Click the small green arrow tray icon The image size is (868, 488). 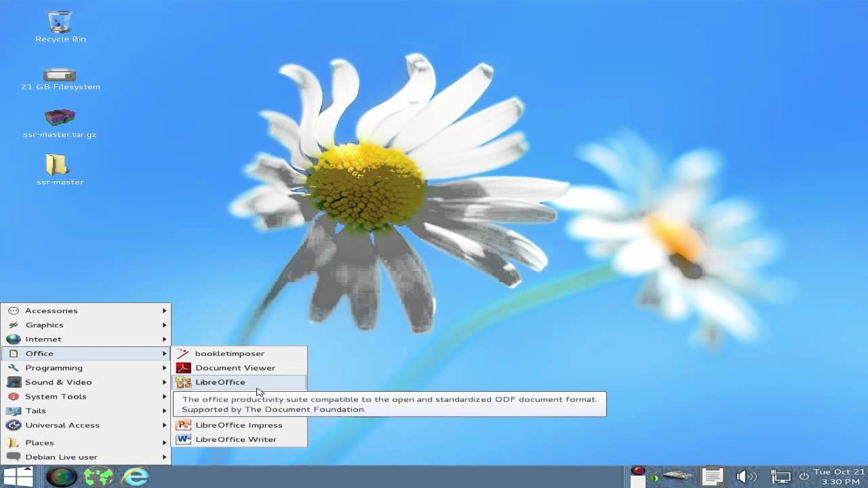654,478
